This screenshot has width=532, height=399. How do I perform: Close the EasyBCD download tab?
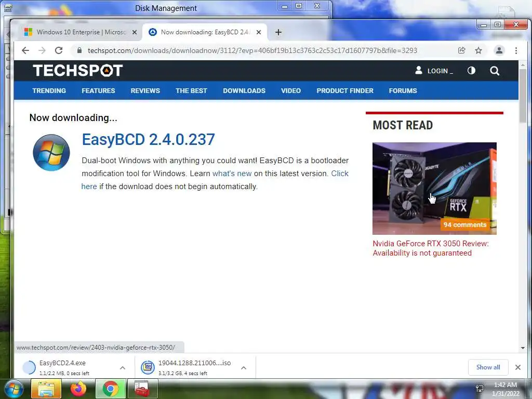[x=259, y=32]
